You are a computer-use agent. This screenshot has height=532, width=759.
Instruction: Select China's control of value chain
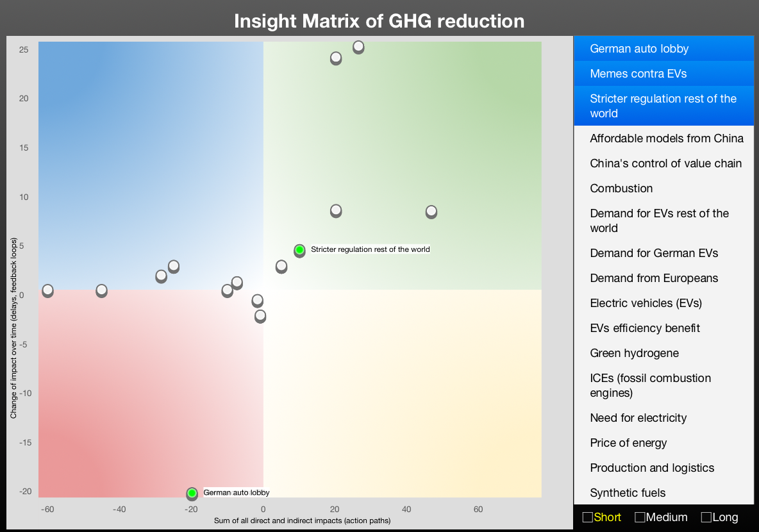665,163
